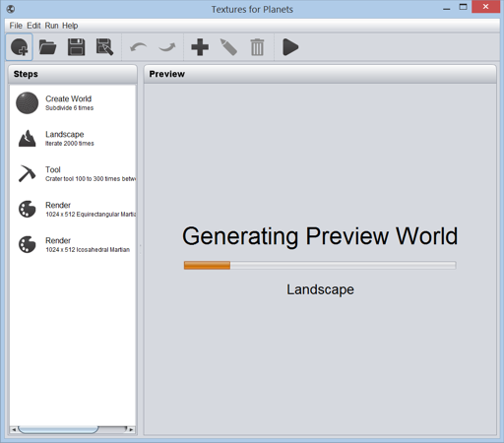Click the Steps panel header
This screenshot has width=504, height=443.
(72, 74)
